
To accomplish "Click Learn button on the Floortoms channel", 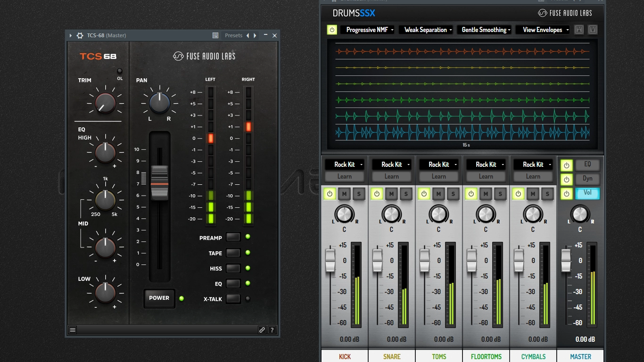I will click(486, 177).
